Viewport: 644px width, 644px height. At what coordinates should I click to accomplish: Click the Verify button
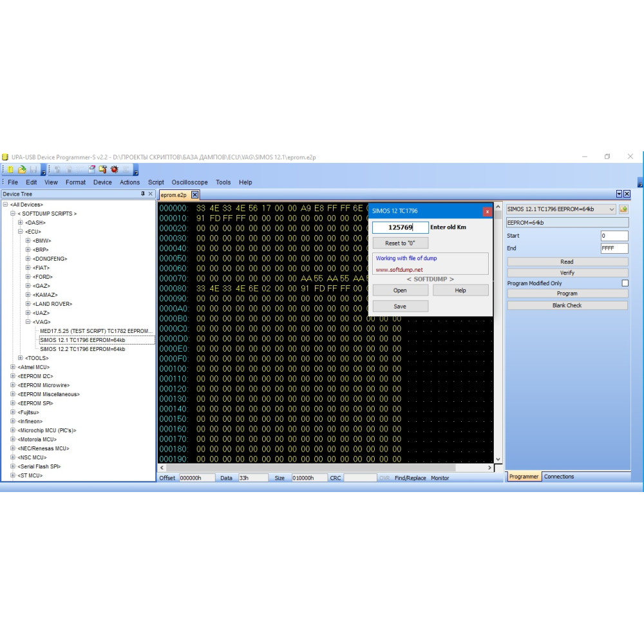tap(567, 272)
